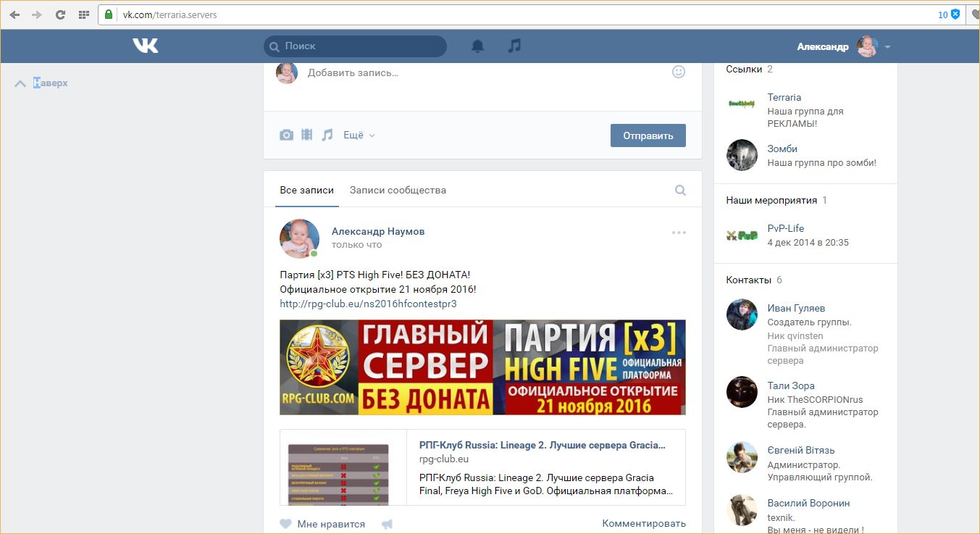Click the rpg-club.eu domain text in preview

point(443,459)
